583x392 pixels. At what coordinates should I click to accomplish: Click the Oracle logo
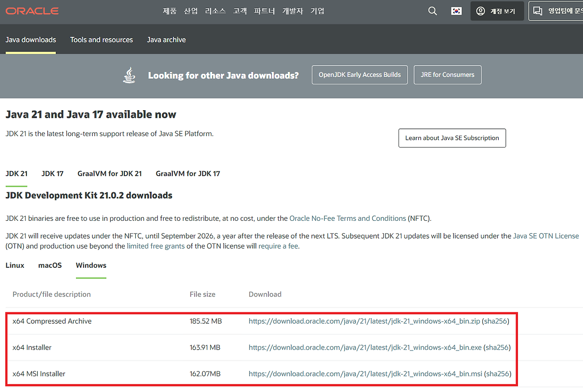pos(31,11)
